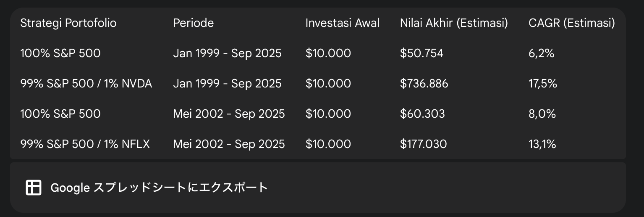Select the 99% S&P 500 / 1% NFLX cell
644x217 pixels.
pyautogui.click(x=85, y=144)
